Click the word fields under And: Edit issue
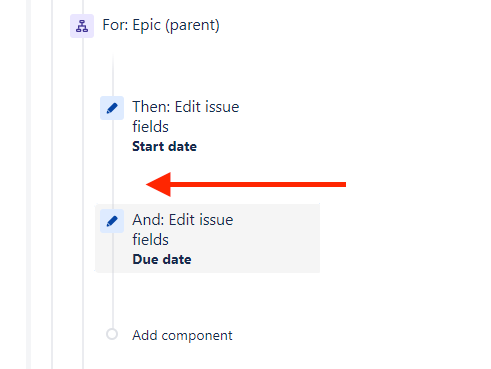 150,240
